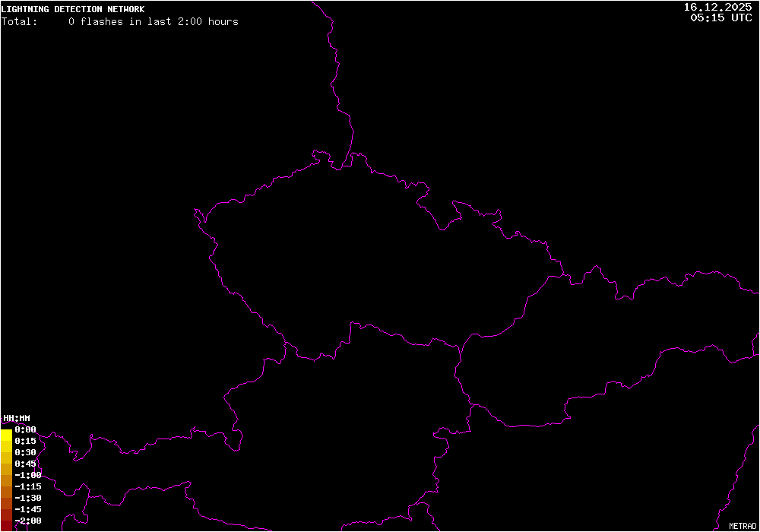Click the HH:MM legend header
The image size is (760, 532).
click(x=17, y=418)
